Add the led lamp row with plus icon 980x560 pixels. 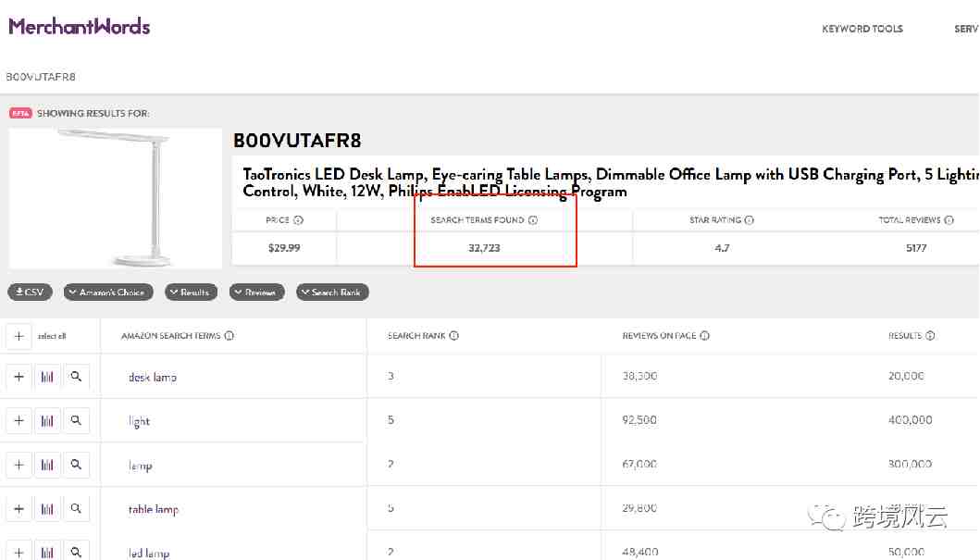pyautogui.click(x=19, y=552)
